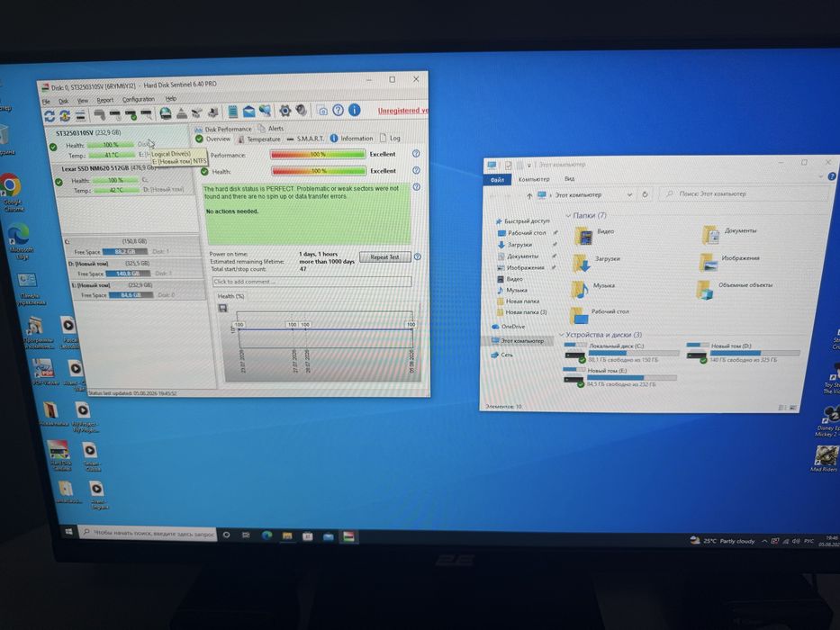The image size is (840, 630).
Task: Open configuration via the gear icon in Sentinel toolbar
Action: click(x=285, y=111)
